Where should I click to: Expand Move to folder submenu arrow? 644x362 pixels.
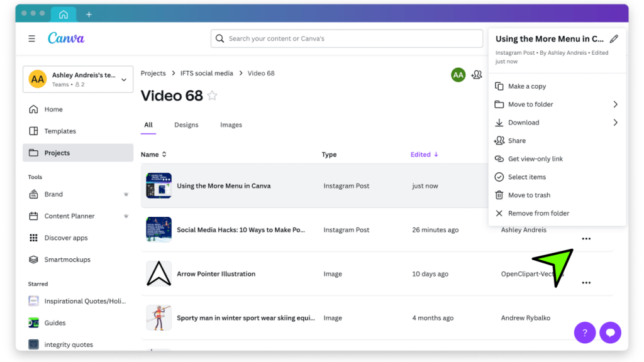(615, 104)
